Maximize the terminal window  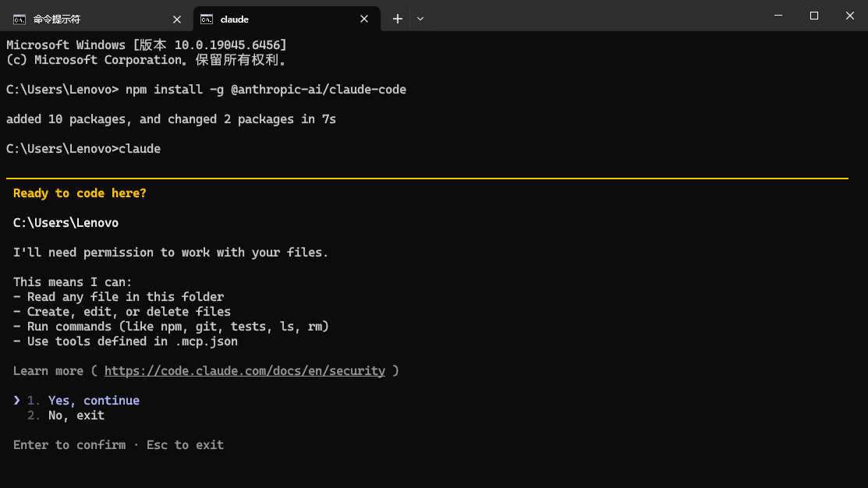coord(813,16)
